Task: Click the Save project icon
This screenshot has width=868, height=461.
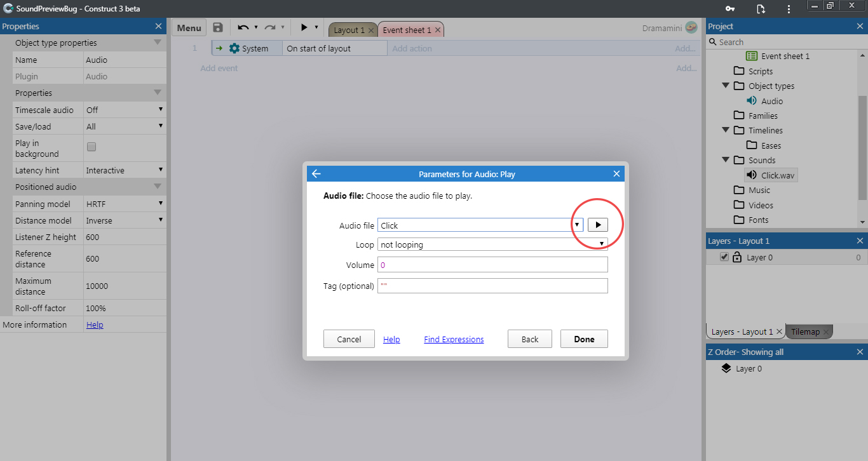Action: point(218,27)
